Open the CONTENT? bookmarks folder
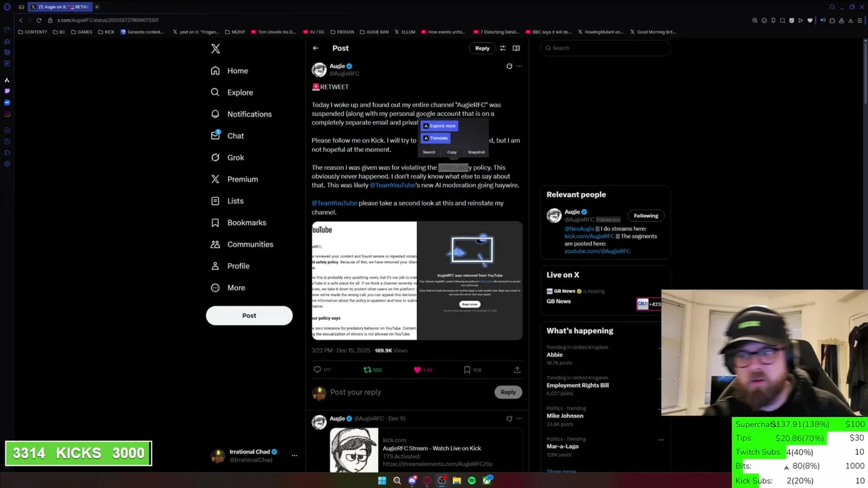The width and height of the screenshot is (868, 488). 33,32
